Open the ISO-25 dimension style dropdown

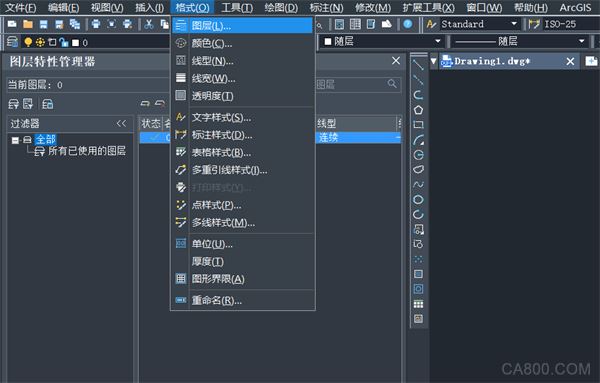click(x=571, y=24)
